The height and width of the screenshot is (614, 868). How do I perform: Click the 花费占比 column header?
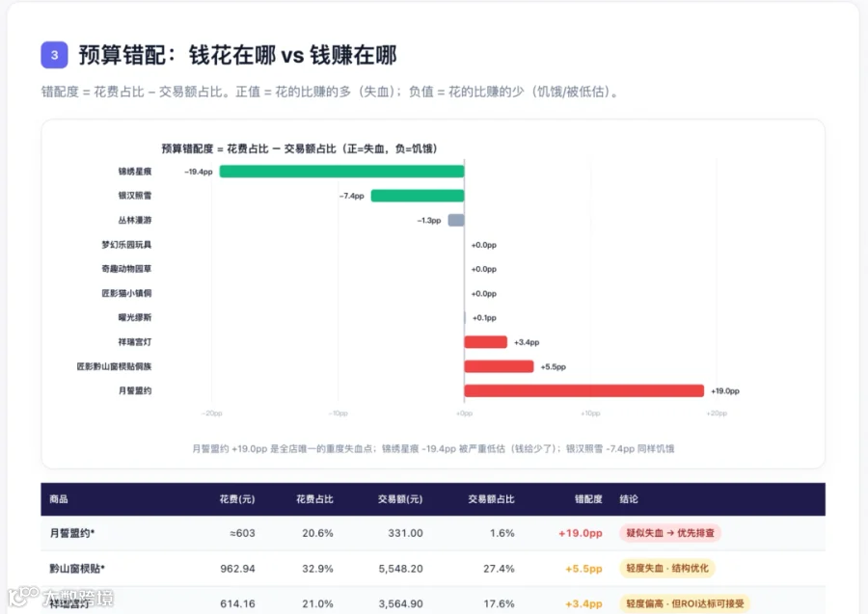tap(314, 499)
